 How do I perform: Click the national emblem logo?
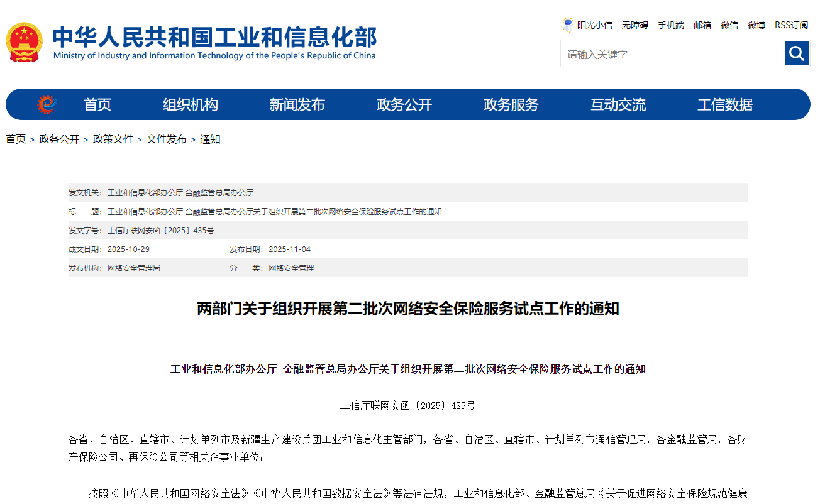(x=24, y=43)
